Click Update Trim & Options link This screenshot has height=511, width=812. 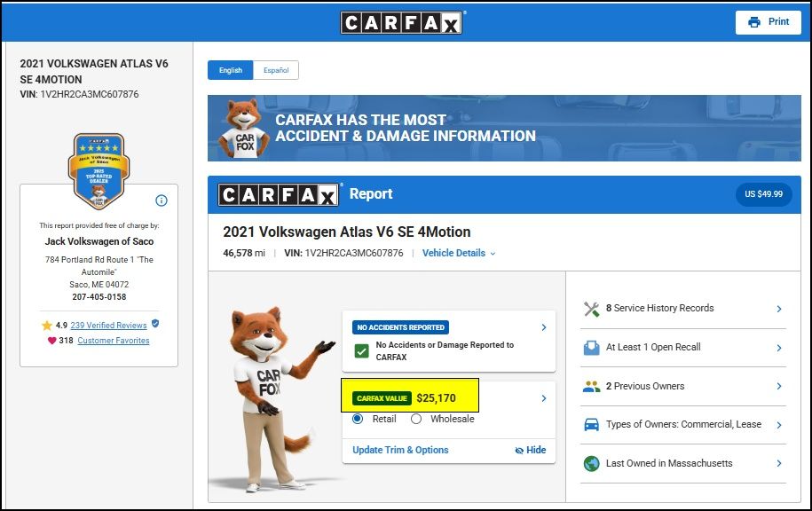pyautogui.click(x=400, y=450)
